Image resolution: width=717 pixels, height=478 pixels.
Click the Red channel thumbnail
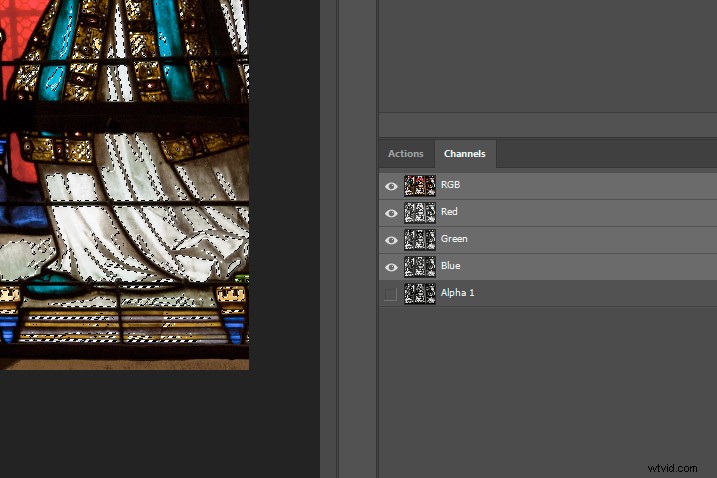tap(420, 213)
